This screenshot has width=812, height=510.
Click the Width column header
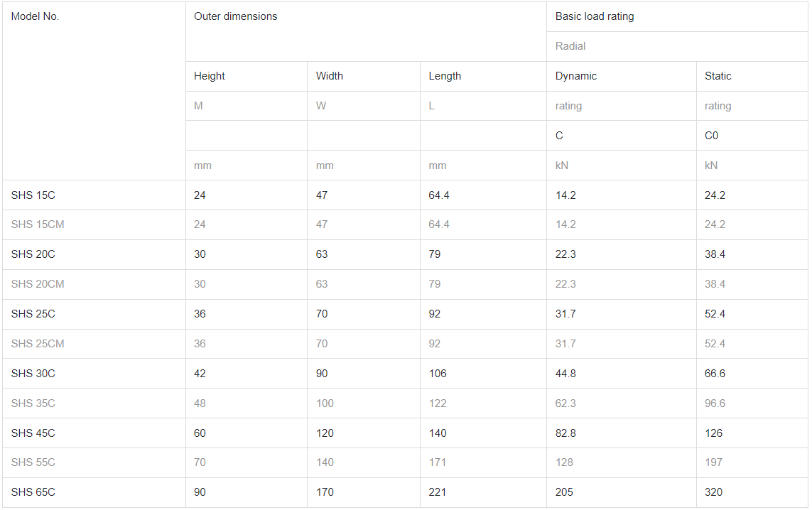coord(330,76)
